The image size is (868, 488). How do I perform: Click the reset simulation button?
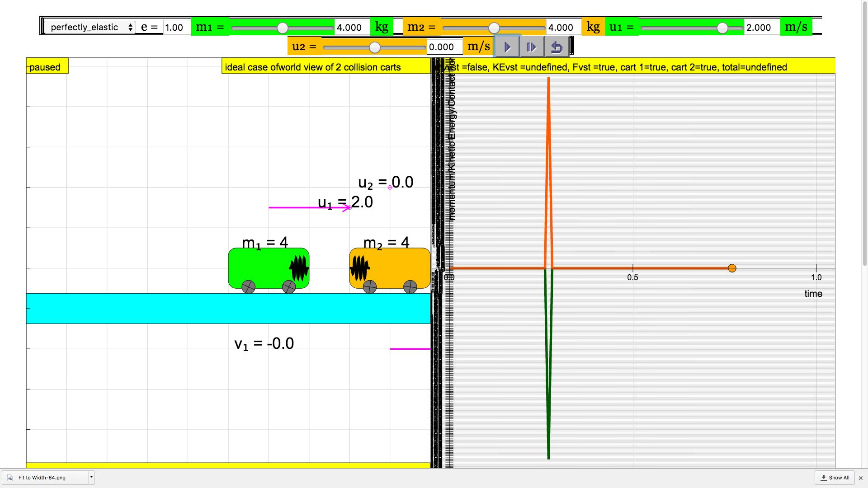557,47
